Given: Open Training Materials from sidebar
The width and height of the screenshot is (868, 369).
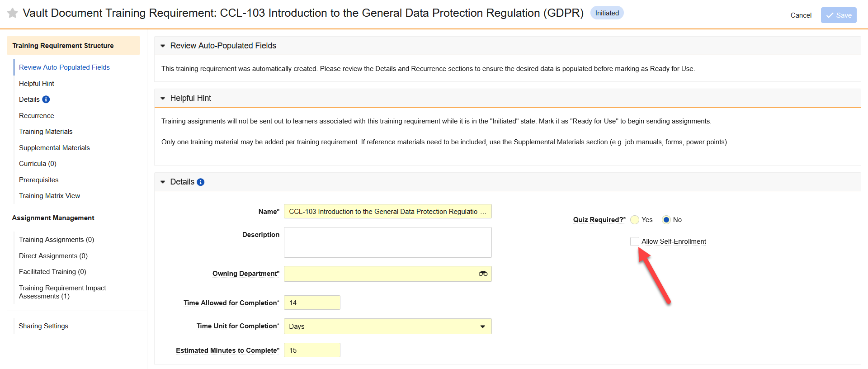Looking at the screenshot, I should coord(46,132).
